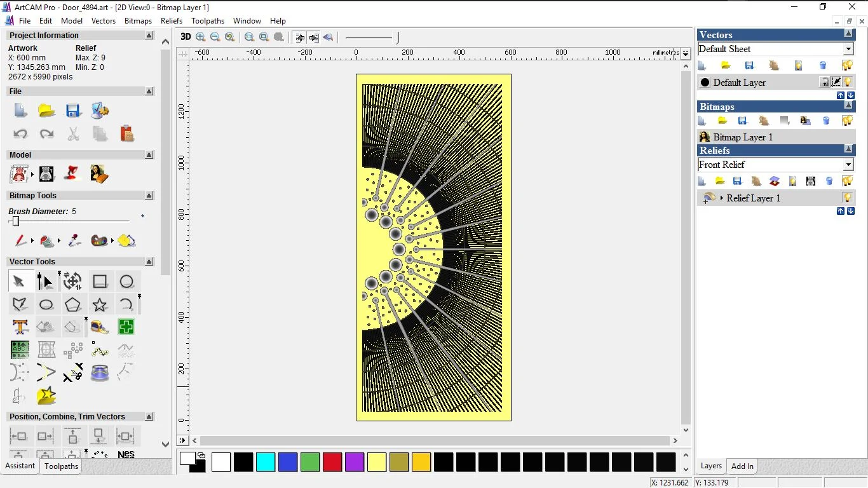
Task: Switch to the Add In tab
Action: click(742, 466)
